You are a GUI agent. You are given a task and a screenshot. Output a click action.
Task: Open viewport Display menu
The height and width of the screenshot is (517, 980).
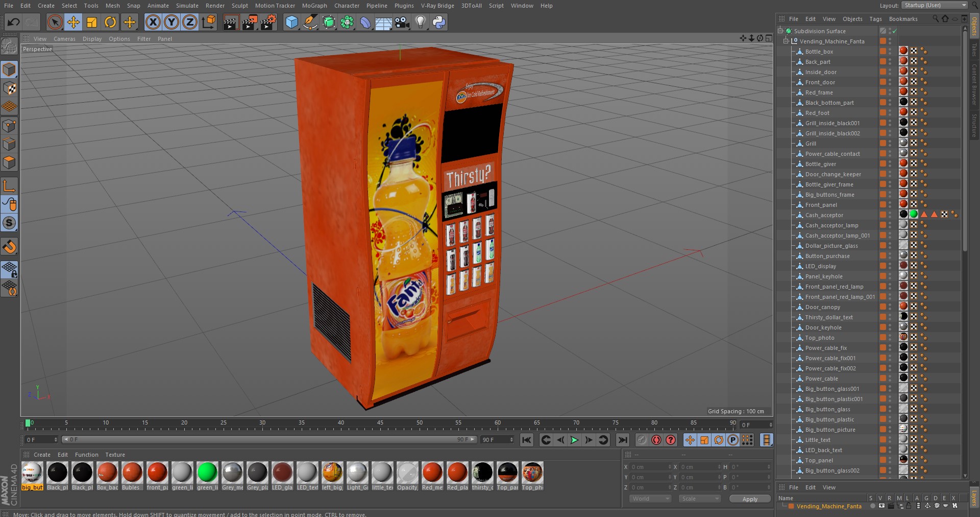coord(92,39)
